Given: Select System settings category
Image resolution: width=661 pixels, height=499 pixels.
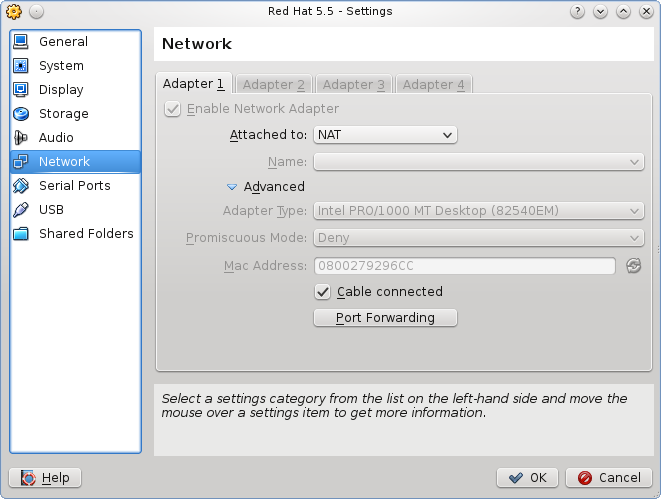Looking at the screenshot, I should click(x=75, y=65).
